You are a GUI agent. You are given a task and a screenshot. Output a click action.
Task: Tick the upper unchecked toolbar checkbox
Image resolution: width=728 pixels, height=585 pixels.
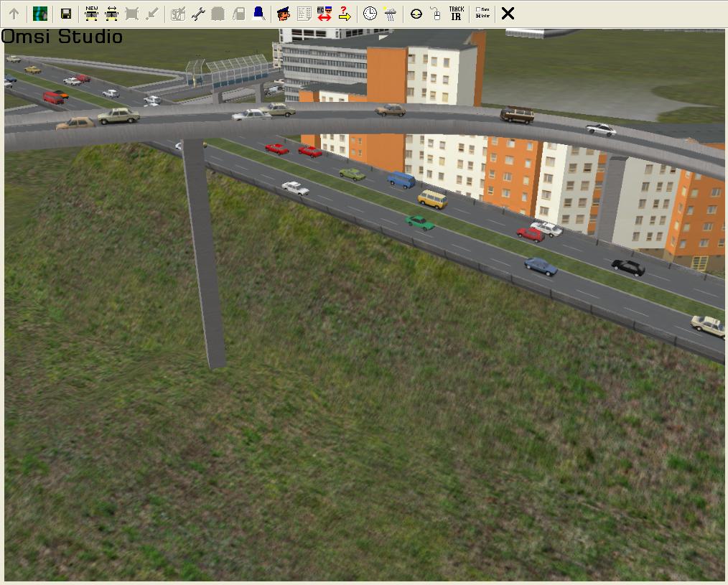tap(479, 10)
